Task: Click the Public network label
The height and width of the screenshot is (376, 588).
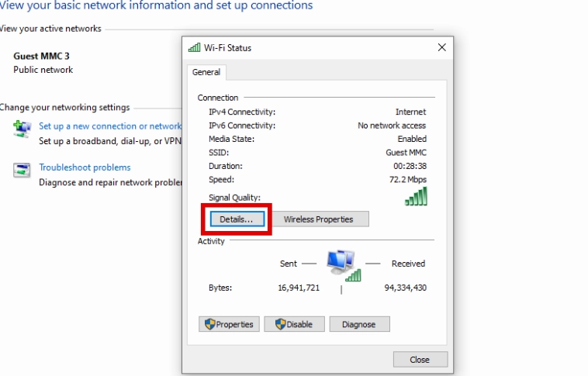Action: click(43, 70)
